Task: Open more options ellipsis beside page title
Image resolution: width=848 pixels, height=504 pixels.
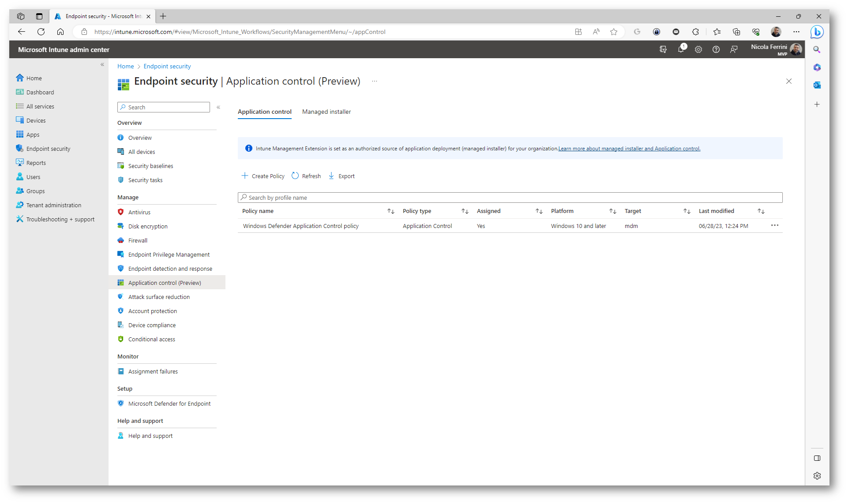Action: coord(375,81)
